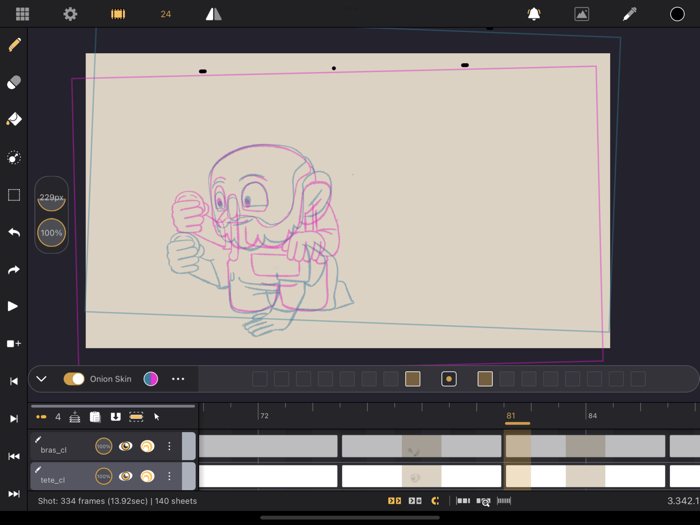The height and width of the screenshot is (525, 700).
Task: Hide the tete_cl layer
Action: coord(125,476)
